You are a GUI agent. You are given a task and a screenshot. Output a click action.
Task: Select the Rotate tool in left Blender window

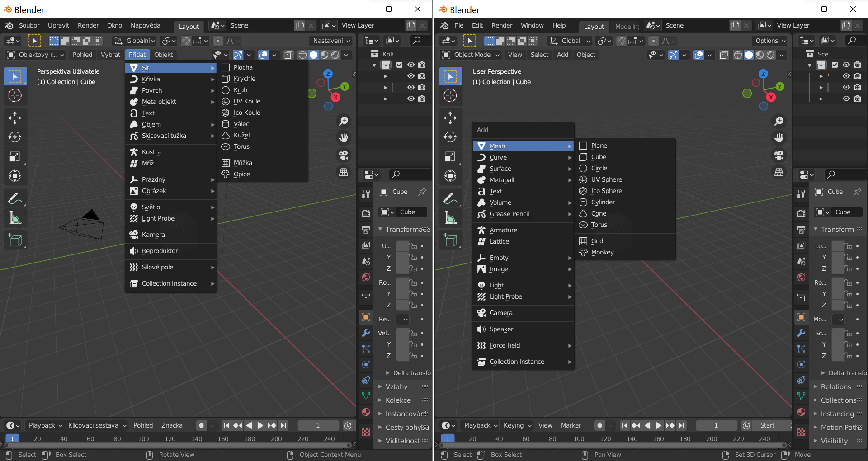[15, 137]
